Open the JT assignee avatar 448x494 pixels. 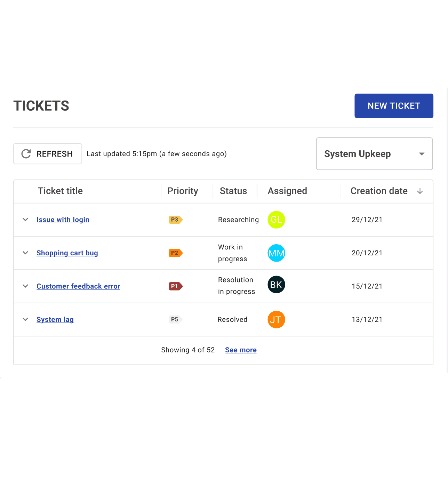276,319
